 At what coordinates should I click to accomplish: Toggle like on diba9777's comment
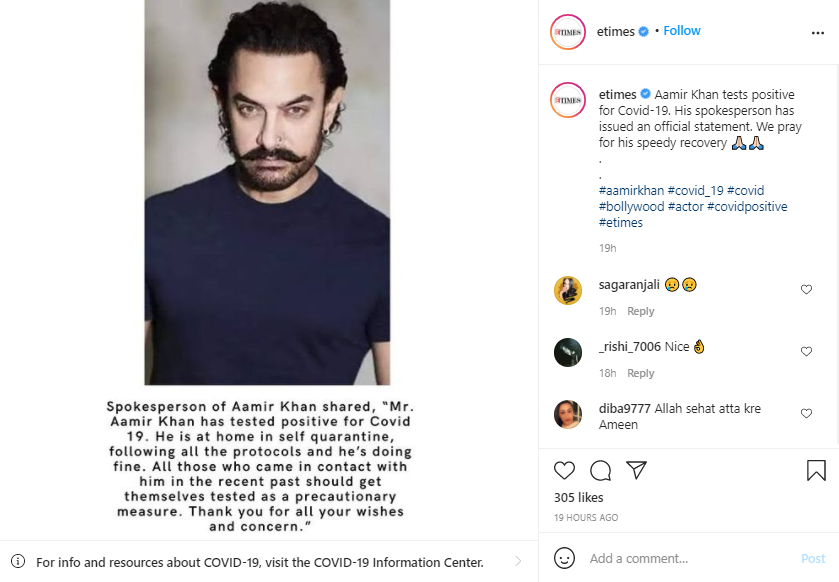point(806,413)
